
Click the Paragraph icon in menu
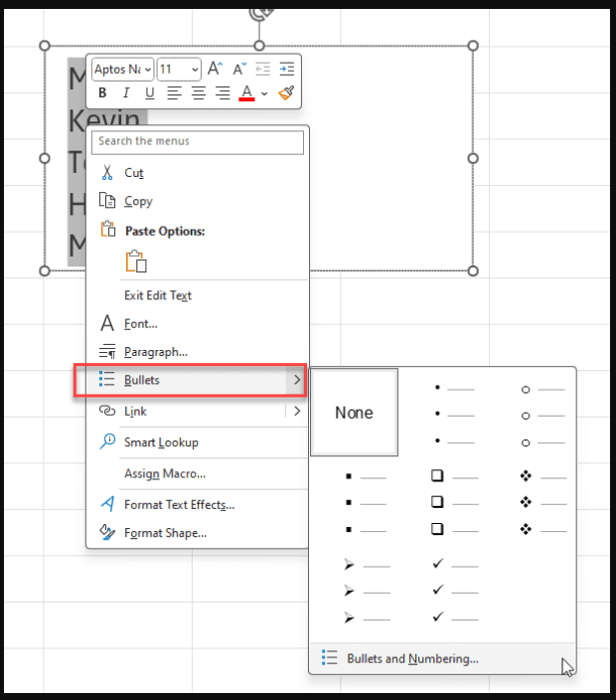[x=107, y=352]
